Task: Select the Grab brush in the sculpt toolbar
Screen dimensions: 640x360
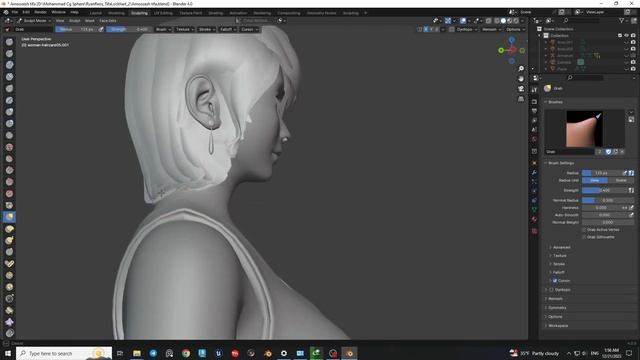Action: point(9,217)
